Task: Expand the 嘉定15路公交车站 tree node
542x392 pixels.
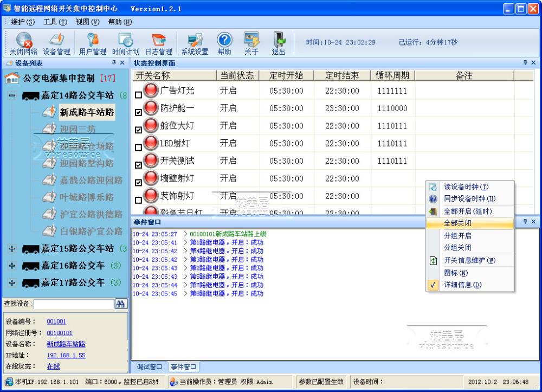Action: (12, 249)
